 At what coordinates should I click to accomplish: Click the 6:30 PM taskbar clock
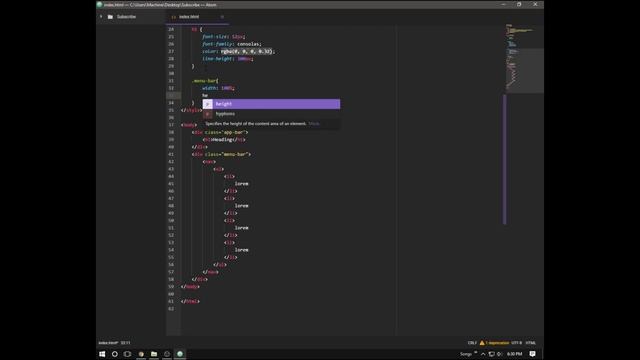515,354
